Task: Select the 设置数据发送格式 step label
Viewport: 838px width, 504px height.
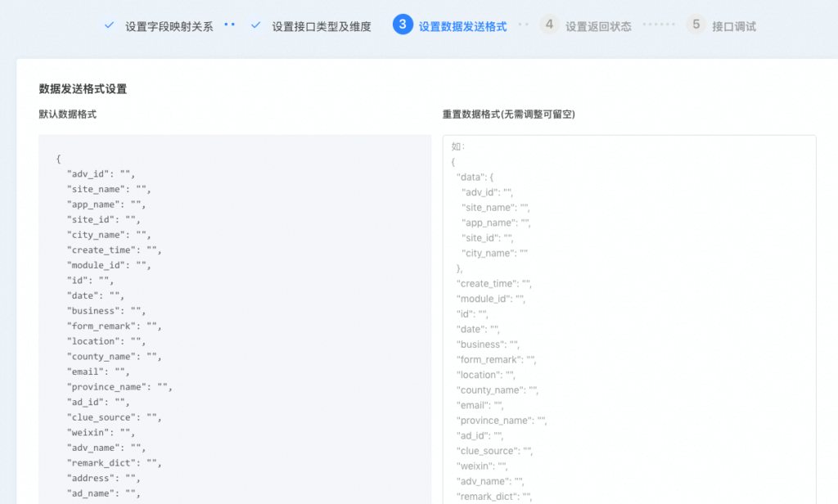Action: pyautogui.click(x=462, y=26)
